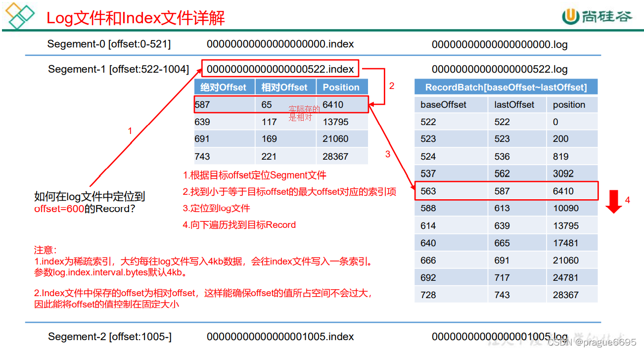Click the capitalized Position header in index table
Image resolution: width=644 pixels, height=352 pixels.
click(341, 88)
